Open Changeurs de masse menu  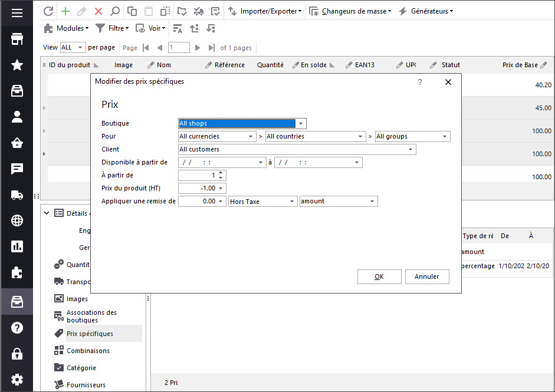pyautogui.click(x=350, y=11)
